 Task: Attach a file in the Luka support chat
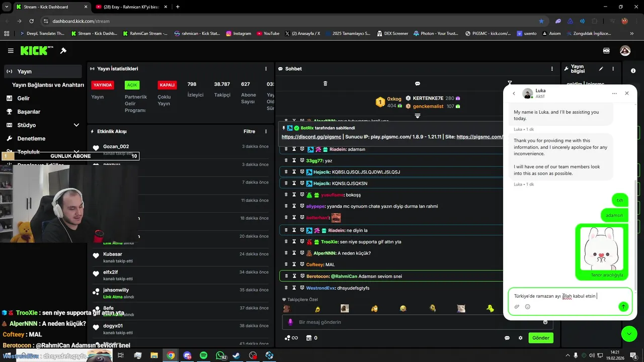click(517, 307)
